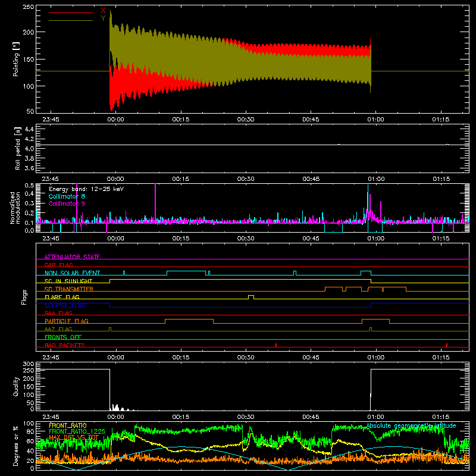This screenshot has width=476, height=476.
Task: Click the 00:30 tick label under Pointing plot
Action: click(246, 120)
